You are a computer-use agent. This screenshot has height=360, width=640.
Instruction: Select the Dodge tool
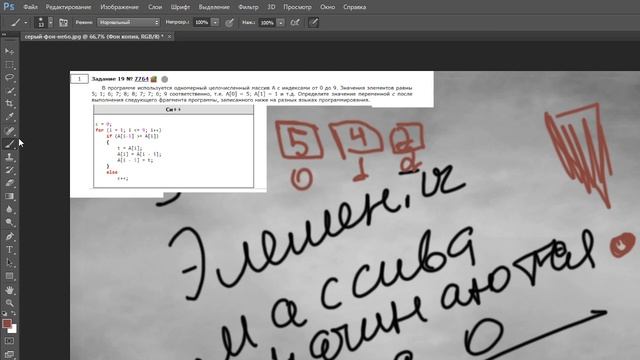pos(9,222)
